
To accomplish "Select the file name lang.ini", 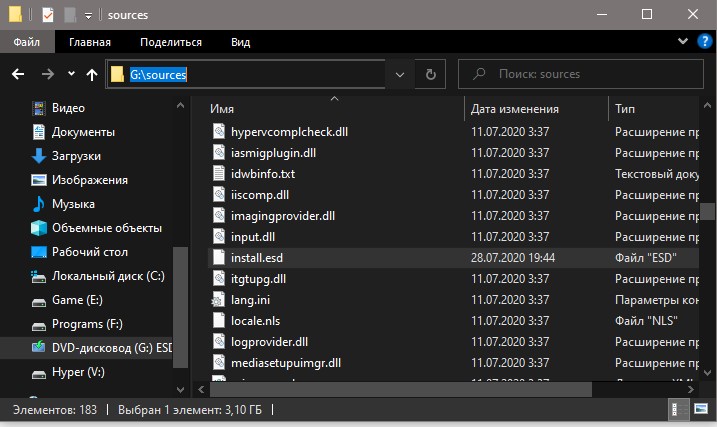I will point(250,300).
